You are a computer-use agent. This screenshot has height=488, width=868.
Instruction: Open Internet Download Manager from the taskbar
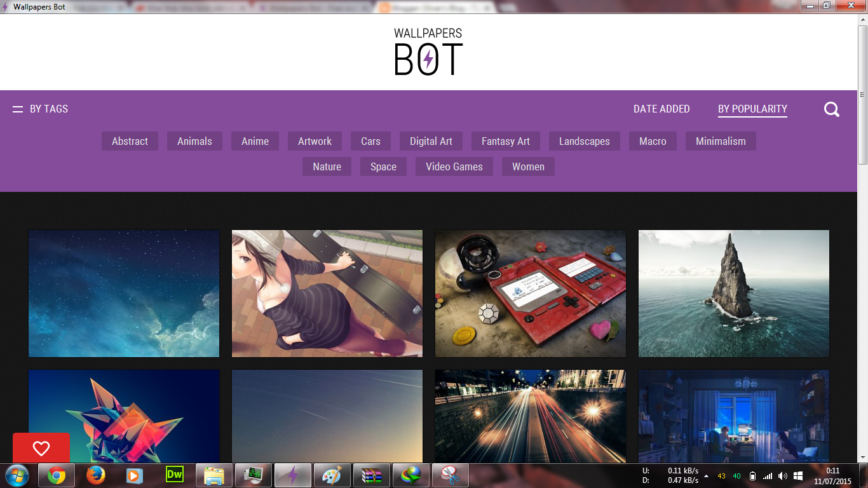point(410,475)
